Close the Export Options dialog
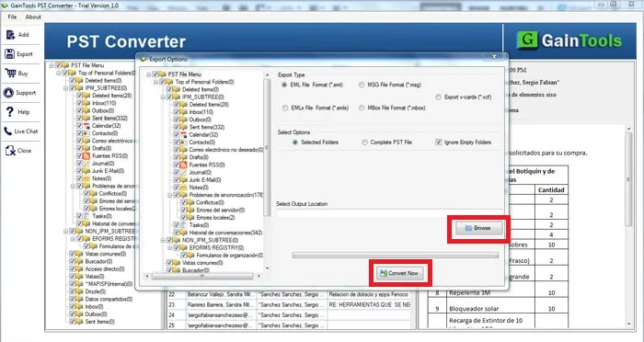 (x=495, y=57)
